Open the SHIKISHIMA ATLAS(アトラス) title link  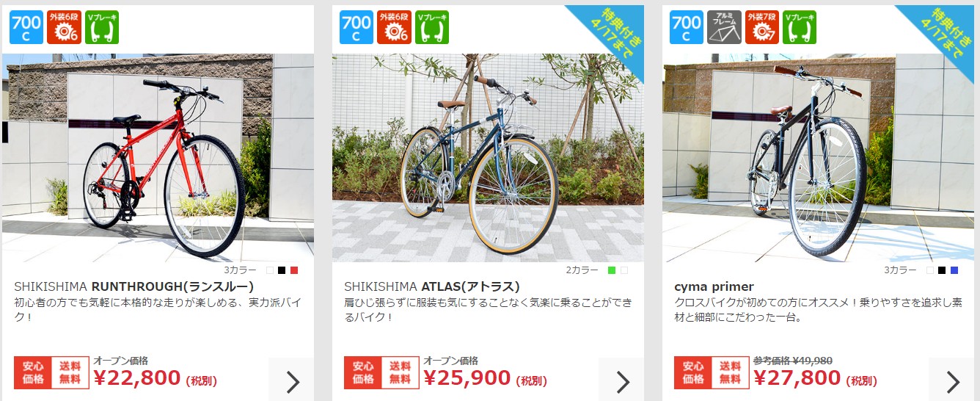point(432,286)
